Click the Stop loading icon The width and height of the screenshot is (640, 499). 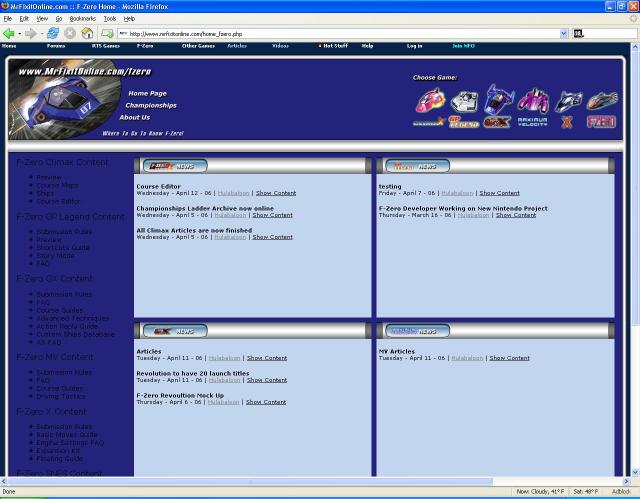tap(70, 33)
